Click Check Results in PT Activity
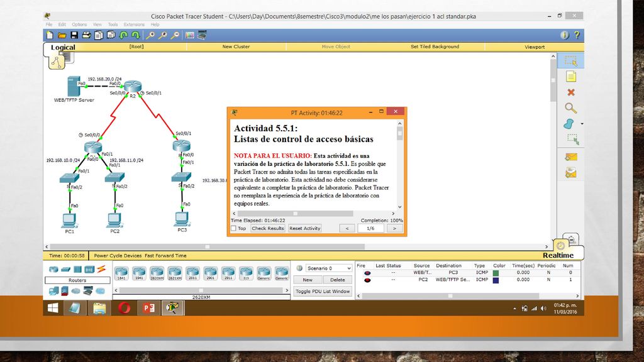 click(268, 228)
